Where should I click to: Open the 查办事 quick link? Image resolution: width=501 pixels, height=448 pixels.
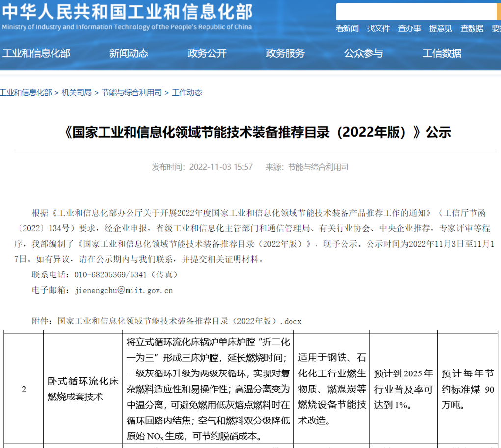pyautogui.click(x=409, y=28)
